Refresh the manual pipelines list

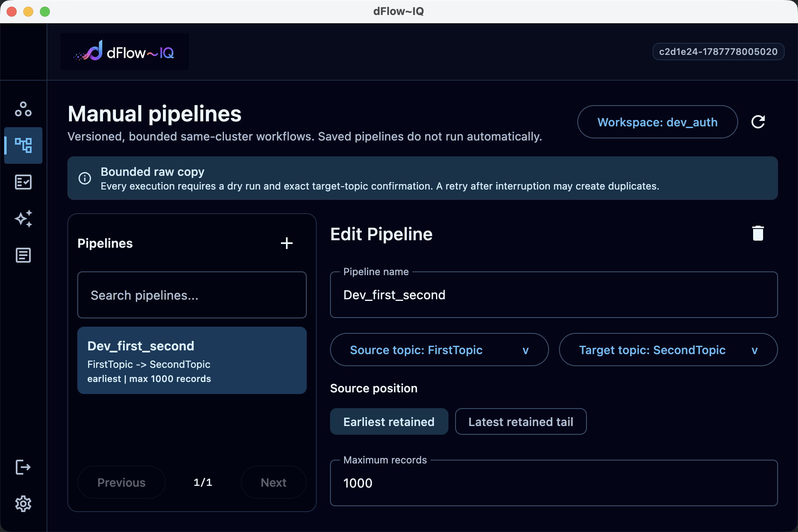pos(758,122)
